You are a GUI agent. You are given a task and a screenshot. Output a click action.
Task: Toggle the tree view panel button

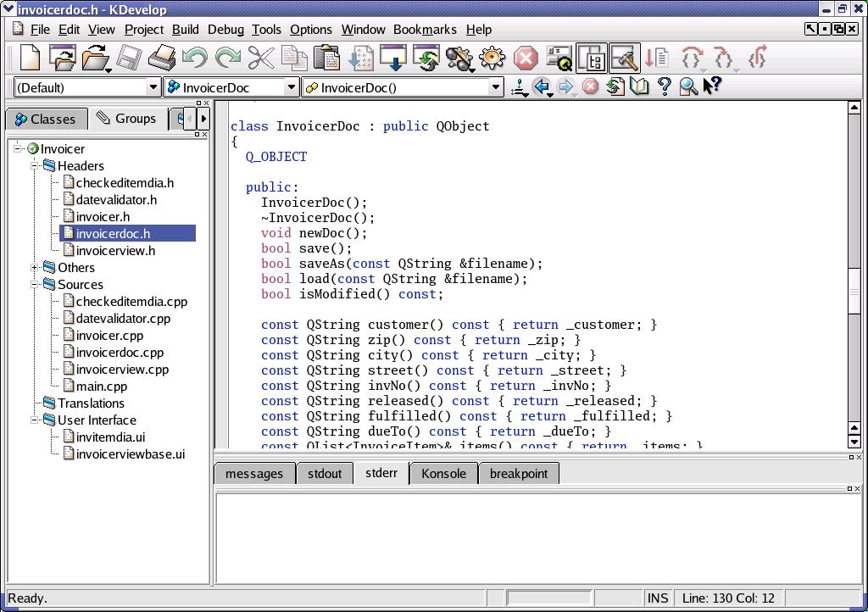click(x=592, y=58)
